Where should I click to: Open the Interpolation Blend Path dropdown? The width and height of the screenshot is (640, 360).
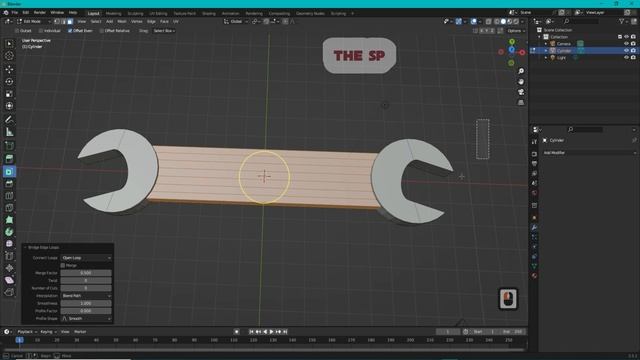click(86, 296)
